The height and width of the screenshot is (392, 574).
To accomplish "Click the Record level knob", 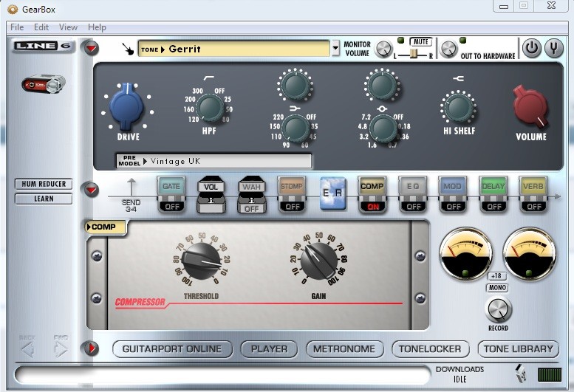I will coord(498,310).
